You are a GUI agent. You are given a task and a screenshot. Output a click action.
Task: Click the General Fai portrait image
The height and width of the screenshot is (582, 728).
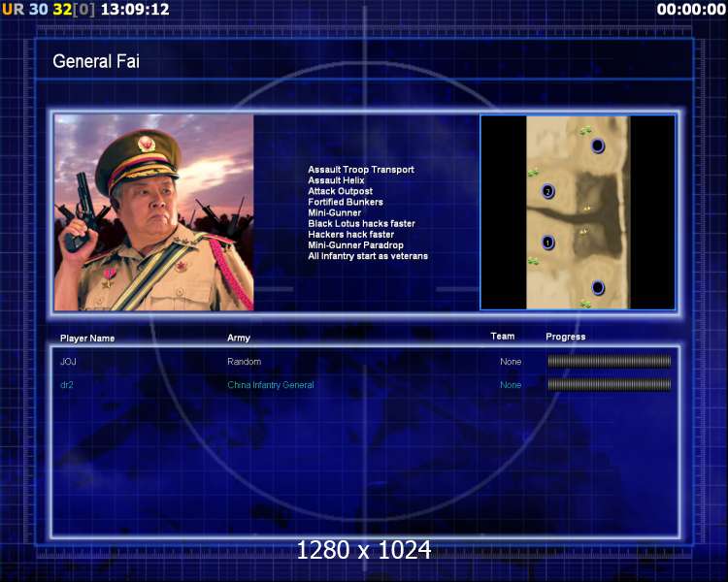click(x=153, y=212)
